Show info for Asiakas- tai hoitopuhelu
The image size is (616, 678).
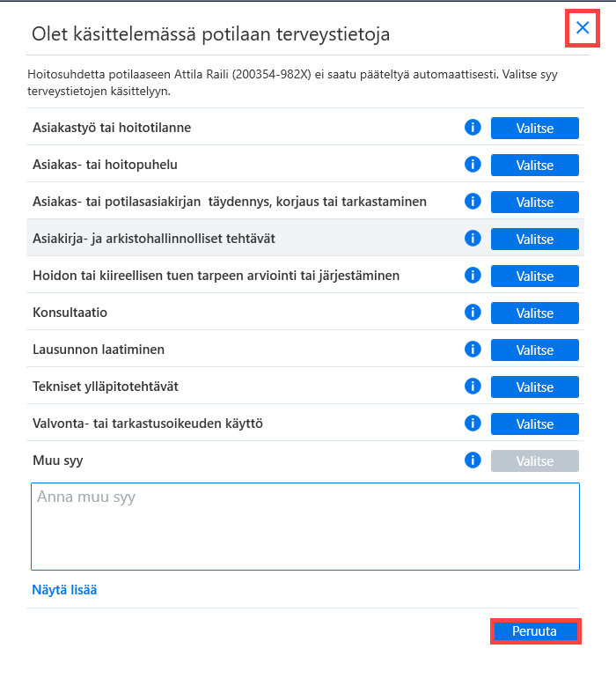click(473, 165)
